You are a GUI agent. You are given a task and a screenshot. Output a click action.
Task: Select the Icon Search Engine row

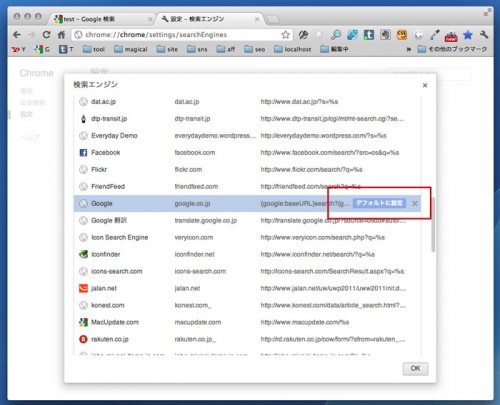coord(247,237)
